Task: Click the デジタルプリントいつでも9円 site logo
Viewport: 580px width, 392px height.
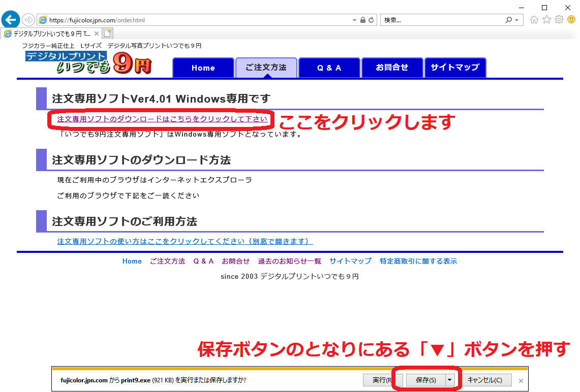Action: pyautogui.click(x=89, y=63)
